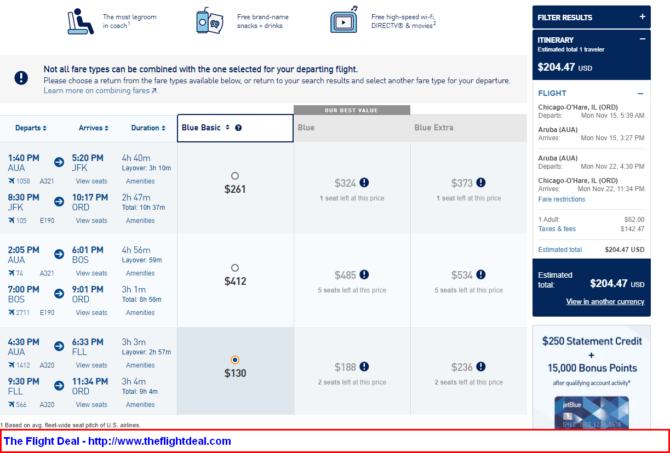Click arrow icon for 7:00 PM BOS flight
The height and width of the screenshot is (453, 670).
point(59,293)
